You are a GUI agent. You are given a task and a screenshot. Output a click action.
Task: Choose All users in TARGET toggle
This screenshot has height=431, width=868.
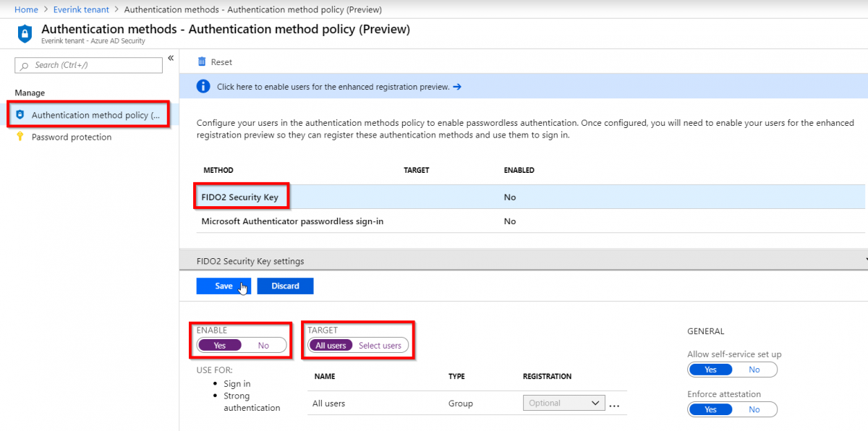(331, 346)
